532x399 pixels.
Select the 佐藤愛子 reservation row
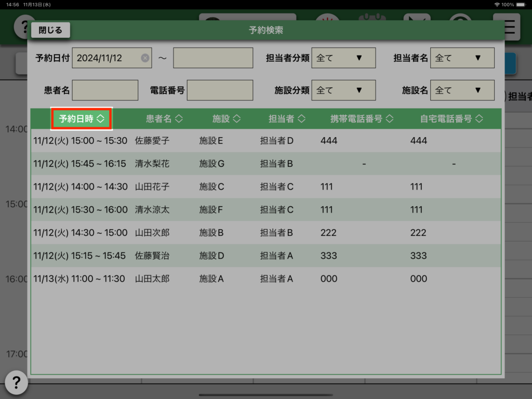(x=265, y=141)
